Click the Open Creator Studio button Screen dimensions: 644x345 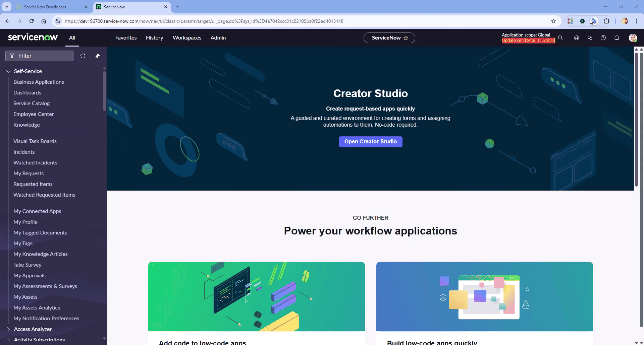(x=370, y=142)
